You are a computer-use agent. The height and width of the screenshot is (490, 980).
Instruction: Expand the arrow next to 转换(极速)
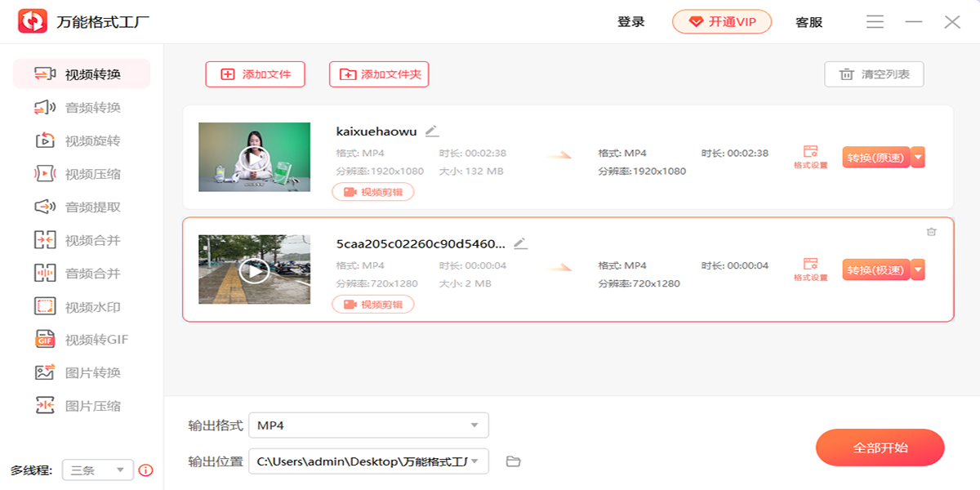point(918,269)
